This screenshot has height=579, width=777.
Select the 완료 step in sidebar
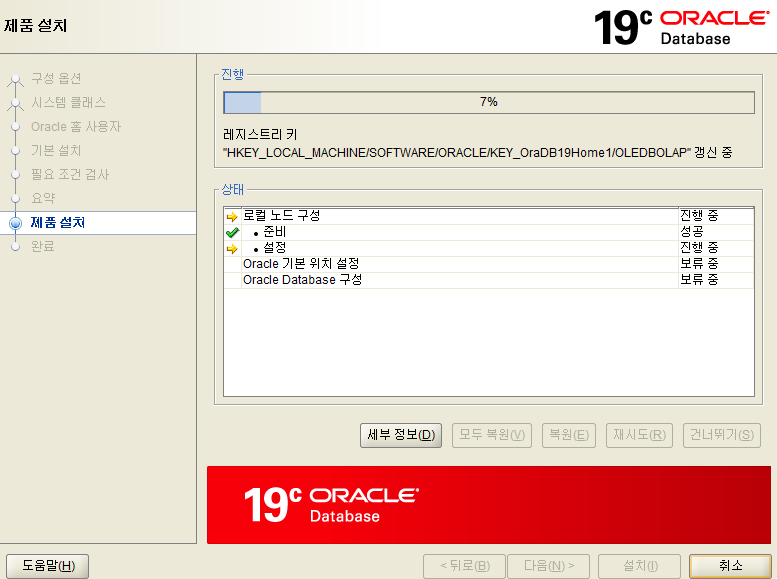(43, 246)
